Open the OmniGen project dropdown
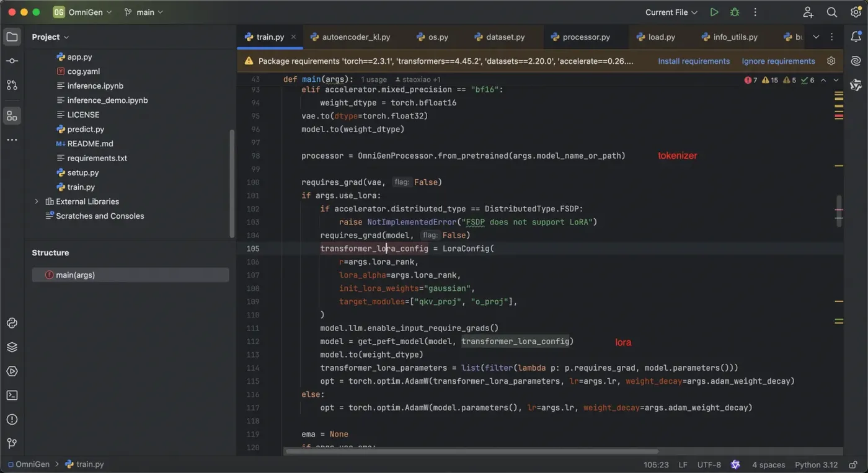The width and height of the screenshot is (868, 473). click(82, 12)
